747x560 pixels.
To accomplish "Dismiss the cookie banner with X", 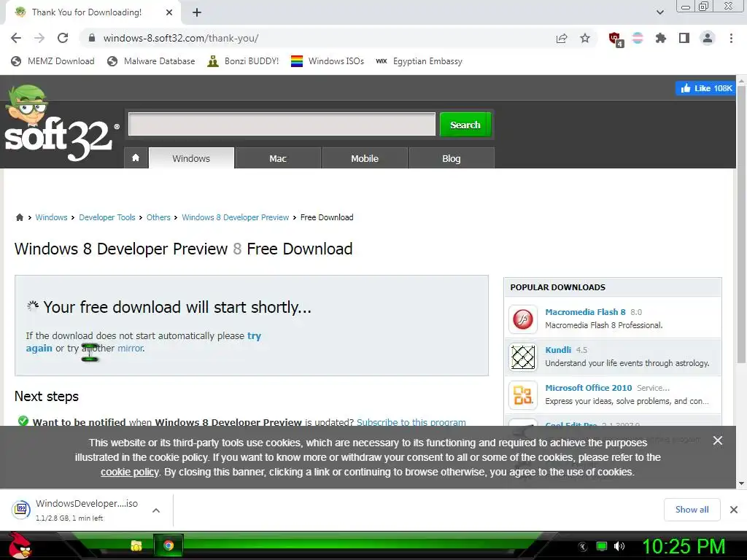I will pyautogui.click(x=718, y=440).
